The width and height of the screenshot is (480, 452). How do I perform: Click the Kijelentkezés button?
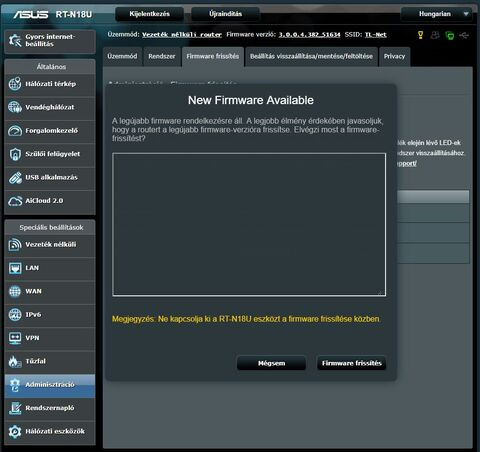click(x=149, y=14)
